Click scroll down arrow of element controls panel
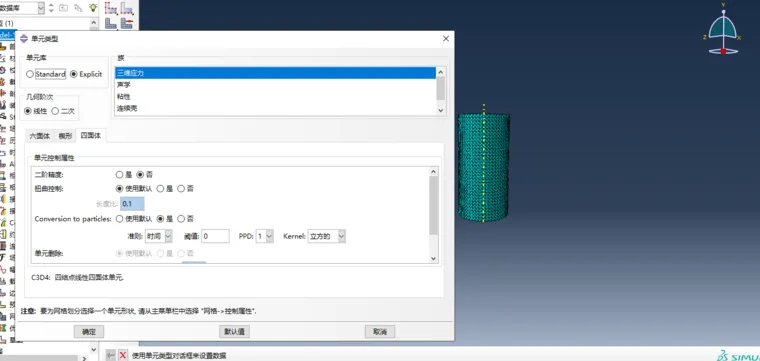Image resolution: width=760 pixels, height=361 pixels. tap(434, 259)
